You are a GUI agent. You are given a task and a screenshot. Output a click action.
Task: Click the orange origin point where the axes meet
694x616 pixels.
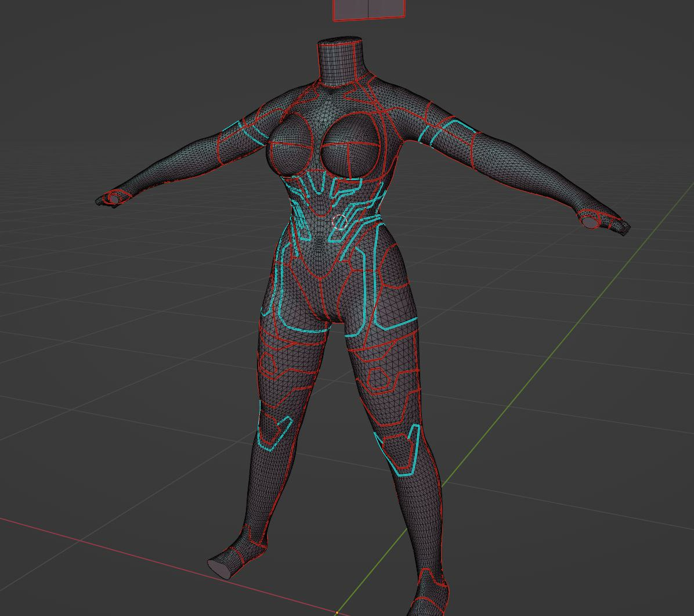click(337, 613)
